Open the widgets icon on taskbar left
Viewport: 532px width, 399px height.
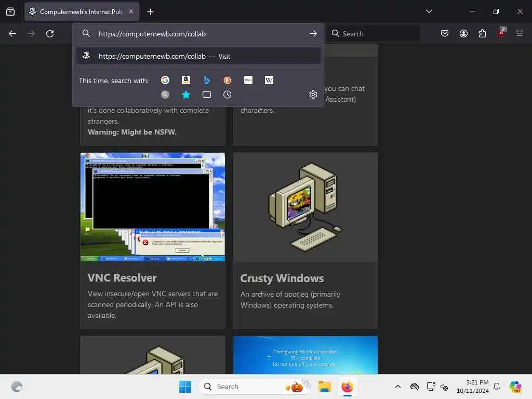coord(17,387)
